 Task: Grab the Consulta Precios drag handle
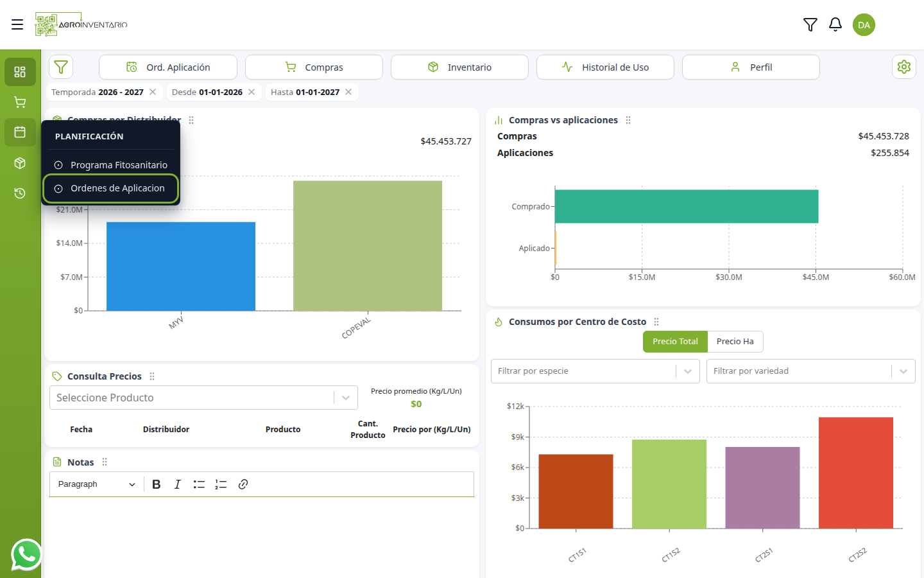point(152,376)
